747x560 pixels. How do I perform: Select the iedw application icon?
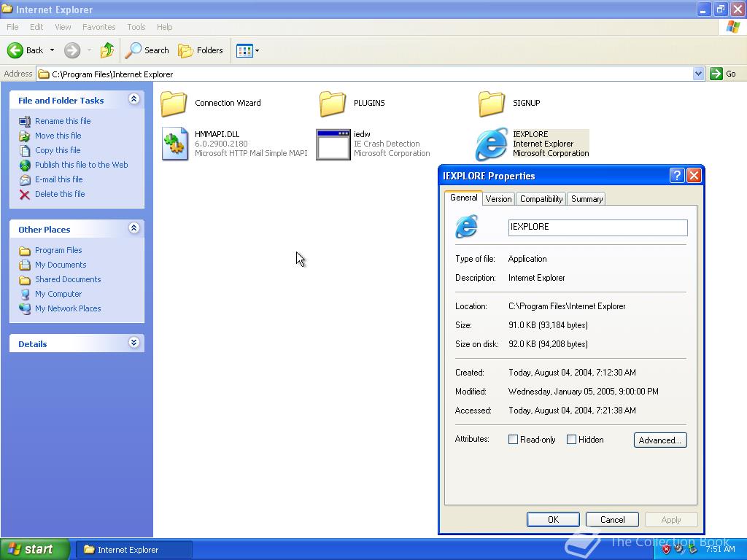pos(333,145)
